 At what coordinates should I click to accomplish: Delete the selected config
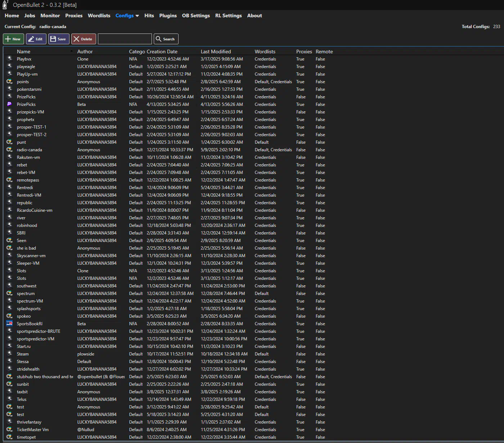pos(83,39)
